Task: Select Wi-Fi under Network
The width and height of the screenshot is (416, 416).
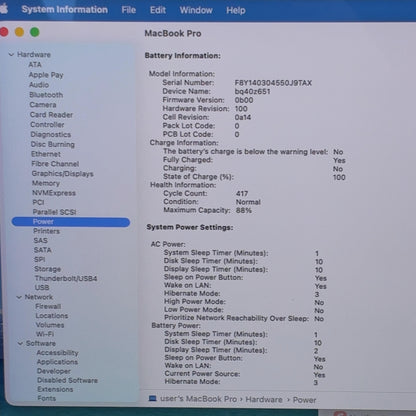Action: coord(45,334)
